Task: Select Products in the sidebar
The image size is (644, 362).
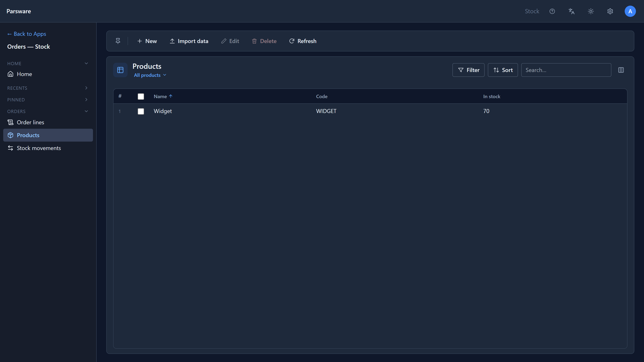Action: pyautogui.click(x=48, y=135)
